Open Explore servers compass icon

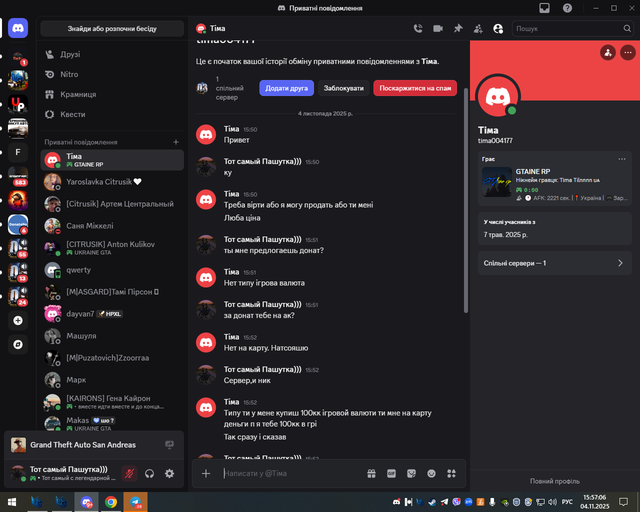tap(18, 345)
